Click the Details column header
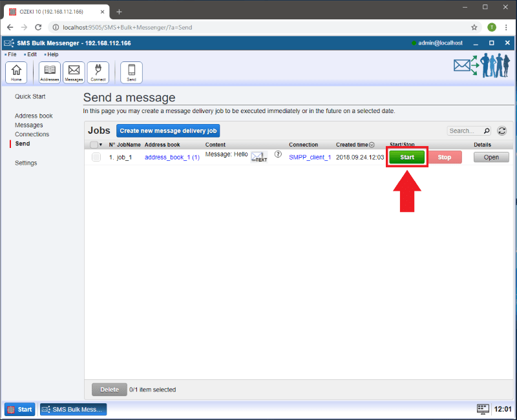 482,145
